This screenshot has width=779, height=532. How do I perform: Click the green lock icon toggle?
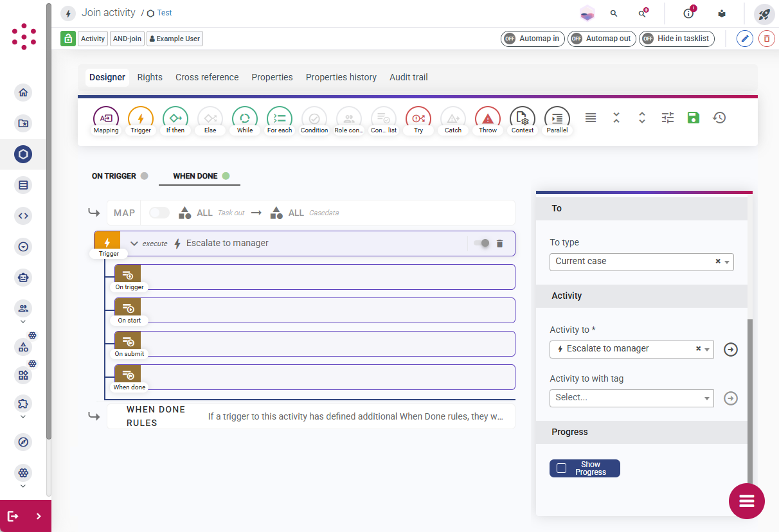[68, 39]
